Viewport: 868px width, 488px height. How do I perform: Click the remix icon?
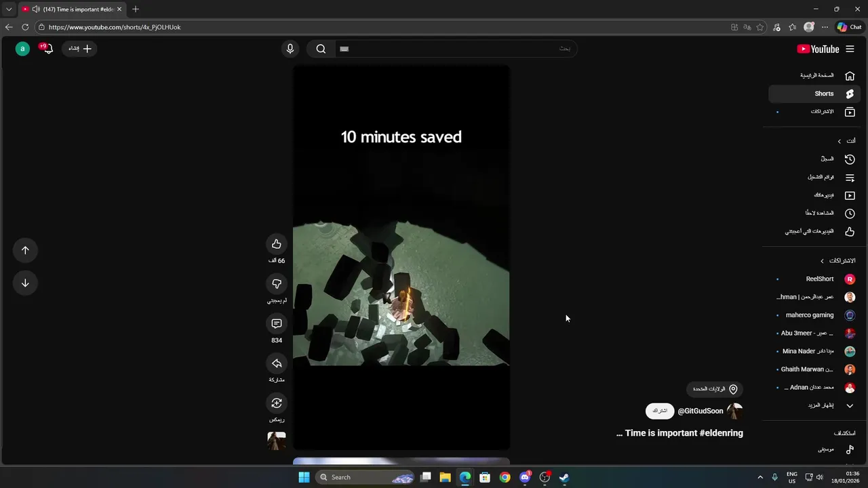(x=276, y=403)
